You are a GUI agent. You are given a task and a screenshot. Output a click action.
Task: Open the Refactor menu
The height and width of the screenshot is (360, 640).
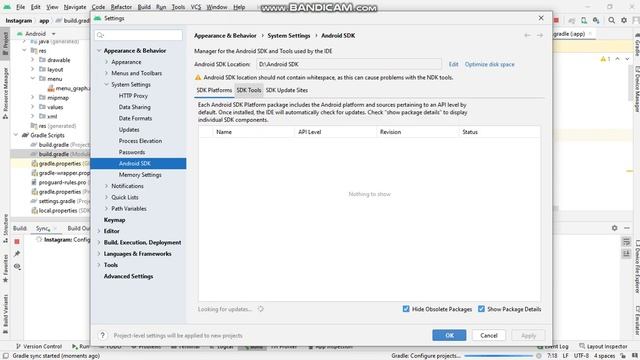click(121, 7)
